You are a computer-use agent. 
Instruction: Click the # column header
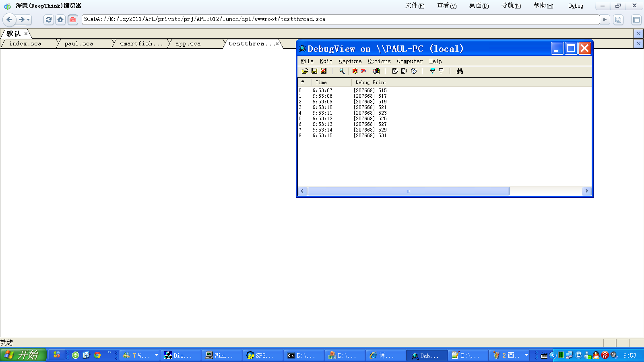[x=304, y=82]
